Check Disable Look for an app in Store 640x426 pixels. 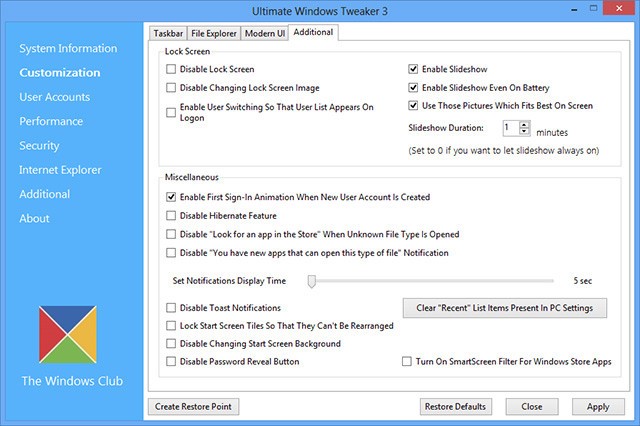tap(171, 234)
